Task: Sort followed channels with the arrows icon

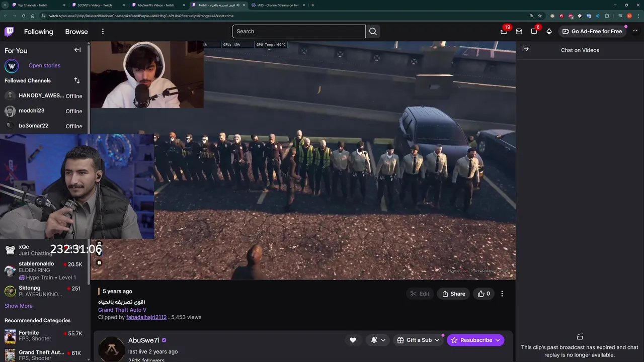Action: (x=77, y=80)
